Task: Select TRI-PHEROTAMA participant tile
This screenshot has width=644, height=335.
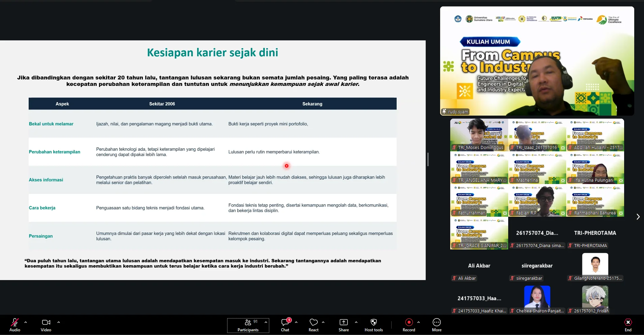Action: [595, 233]
